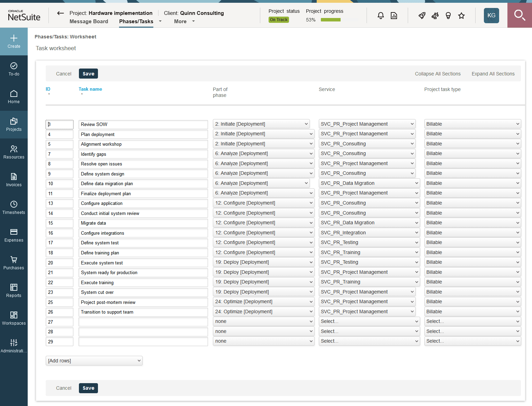Image resolution: width=532 pixels, height=406 pixels.
Task: Click the Create plus icon
Action: tap(14, 38)
